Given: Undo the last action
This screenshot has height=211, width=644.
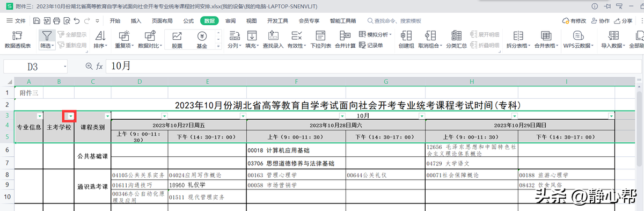Looking at the screenshot, I should pos(77,21).
